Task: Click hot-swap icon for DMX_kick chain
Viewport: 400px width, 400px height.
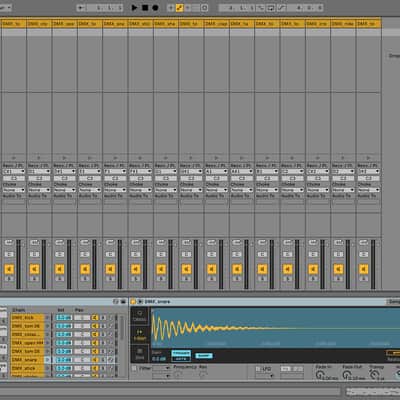Action: pos(111,318)
